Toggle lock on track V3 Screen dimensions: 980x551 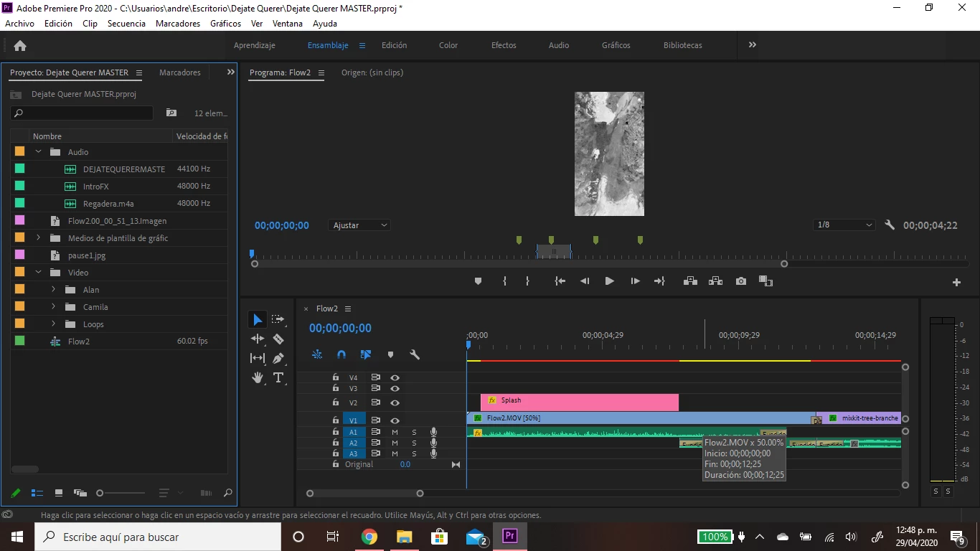(x=335, y=388)
